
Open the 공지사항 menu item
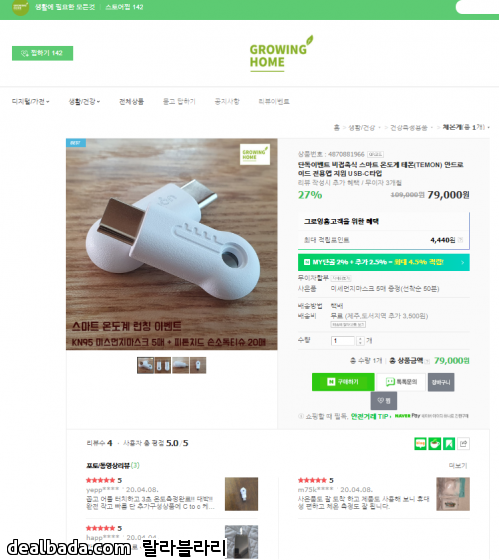[x=227, y=101]
